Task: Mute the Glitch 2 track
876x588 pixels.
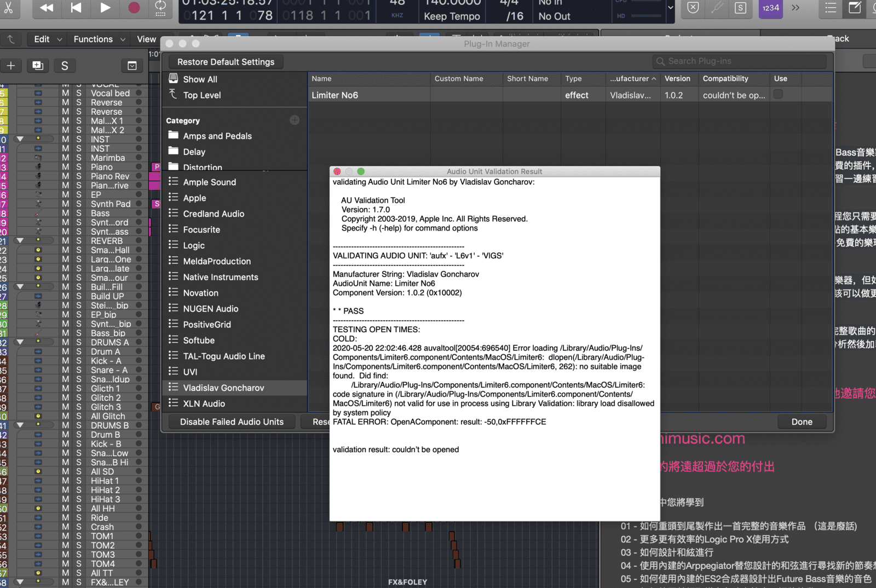Action: coord(66,397)
